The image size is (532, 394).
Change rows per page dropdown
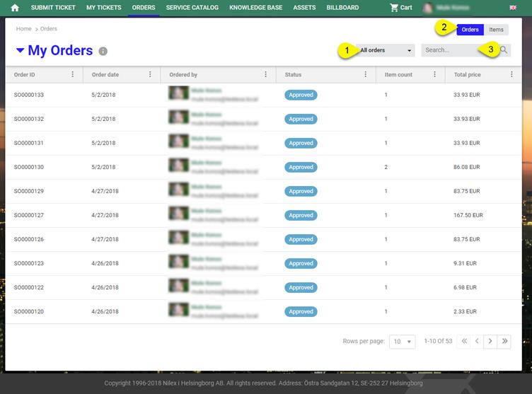[x=403, y=342]
